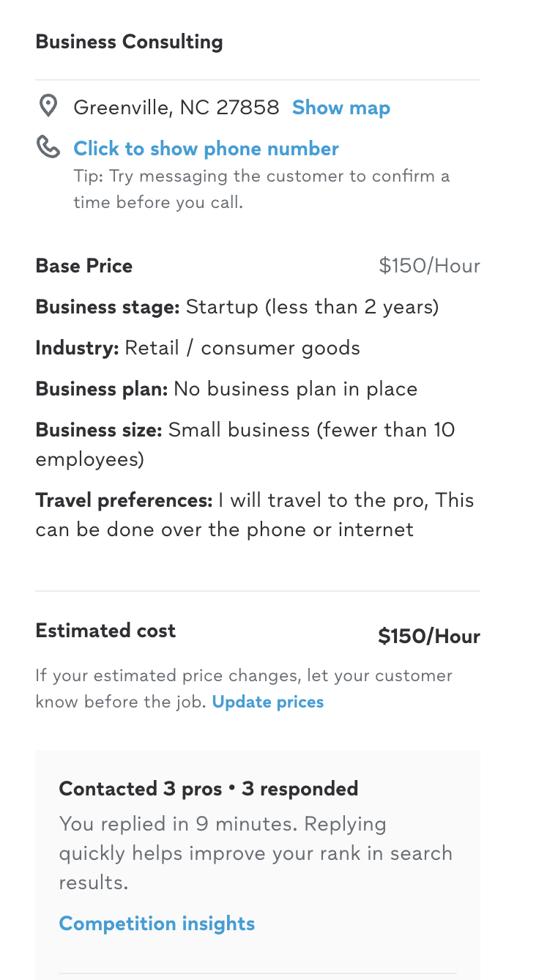Open the Update prices link
558x980 pixels.
coord(267,702)
